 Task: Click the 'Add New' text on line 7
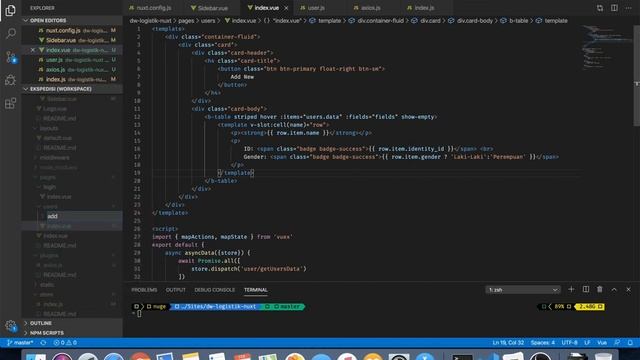pos(242,77)
